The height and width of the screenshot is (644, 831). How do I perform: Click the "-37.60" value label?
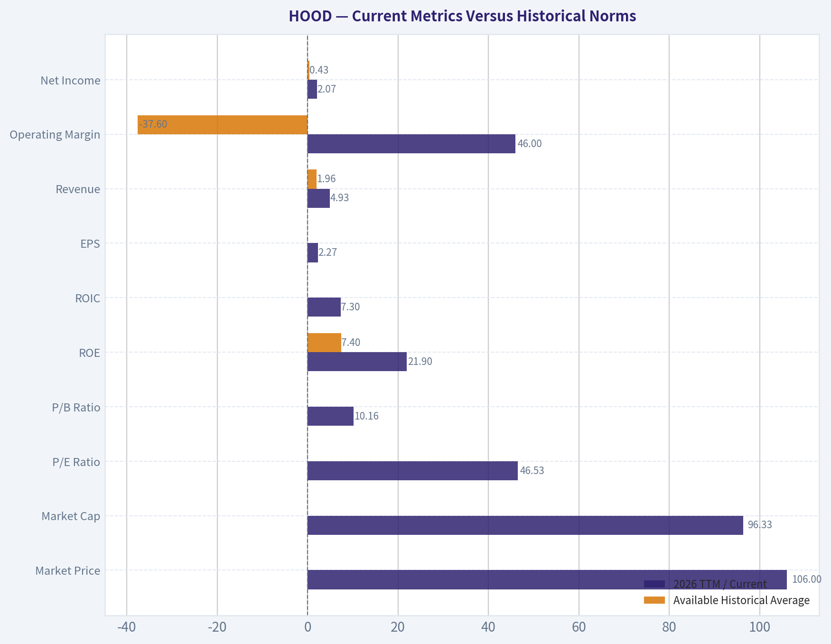[x=153, y=124]
